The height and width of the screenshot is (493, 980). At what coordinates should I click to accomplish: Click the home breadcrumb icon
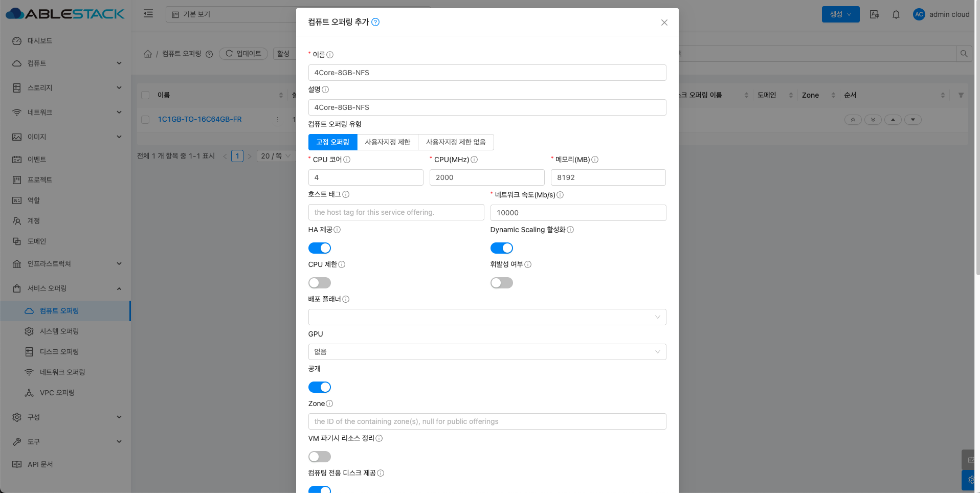coord(148,54)
